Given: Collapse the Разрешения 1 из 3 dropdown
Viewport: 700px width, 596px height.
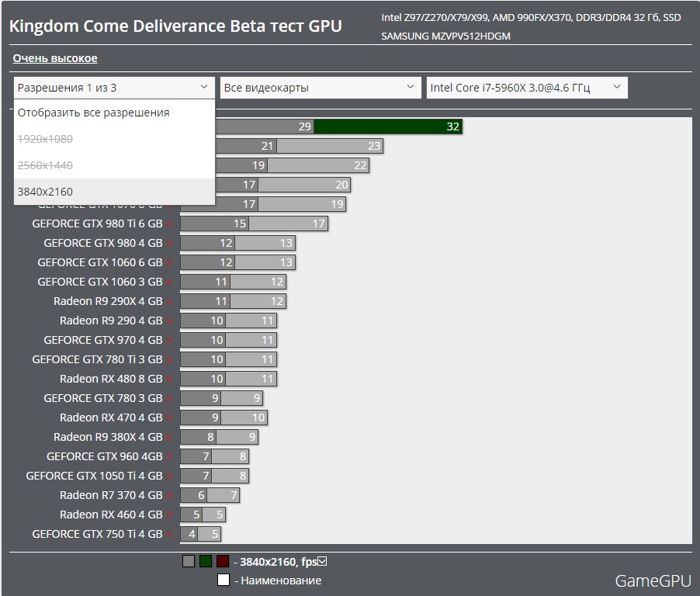Looking at the screenshot, I should tap(114, 88).
